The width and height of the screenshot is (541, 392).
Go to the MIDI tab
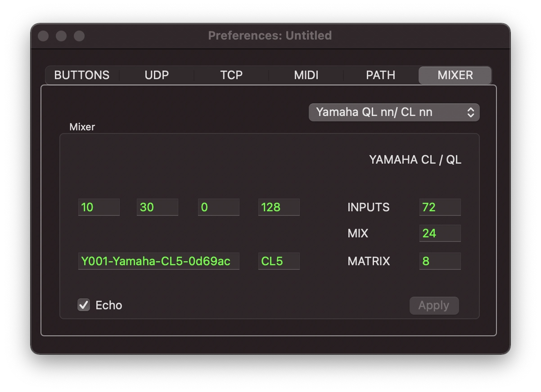[306, 75]
